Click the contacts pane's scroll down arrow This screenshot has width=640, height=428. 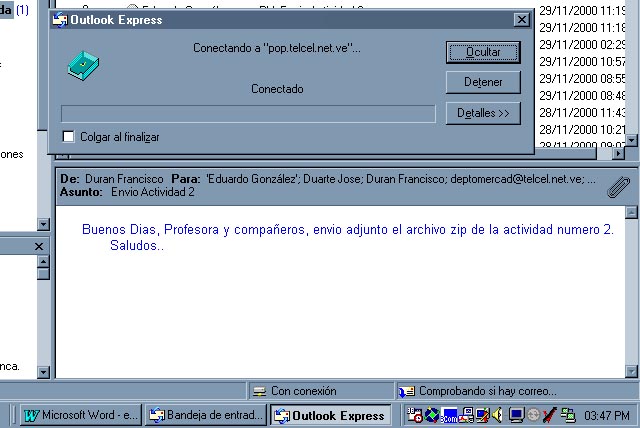[x=43, y=372]
